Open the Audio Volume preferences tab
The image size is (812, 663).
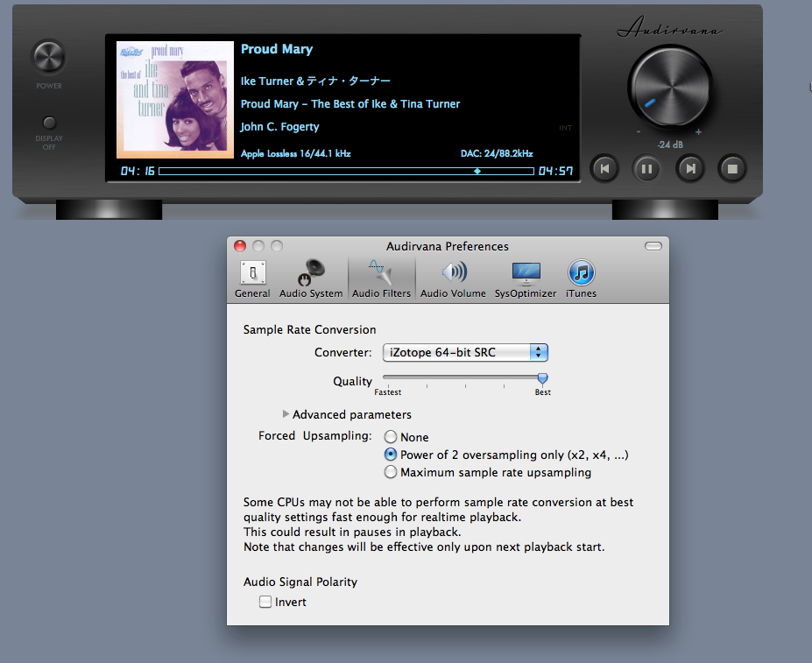click(x=453, y=279)
